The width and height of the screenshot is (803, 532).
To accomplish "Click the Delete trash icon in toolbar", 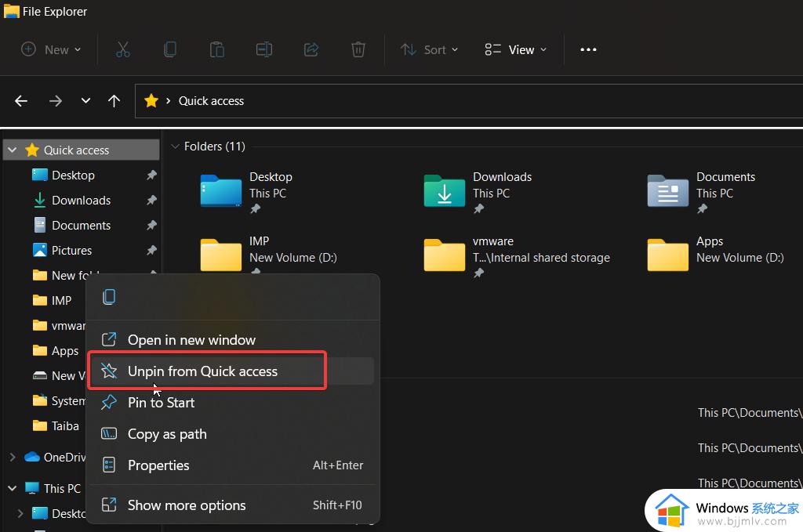I will [x=358, y=49].
